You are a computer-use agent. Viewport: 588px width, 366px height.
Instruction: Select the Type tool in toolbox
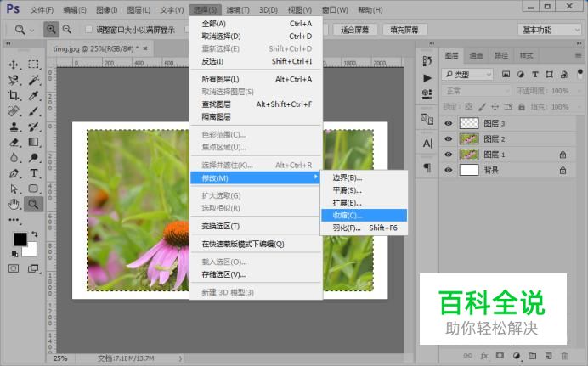33,173
